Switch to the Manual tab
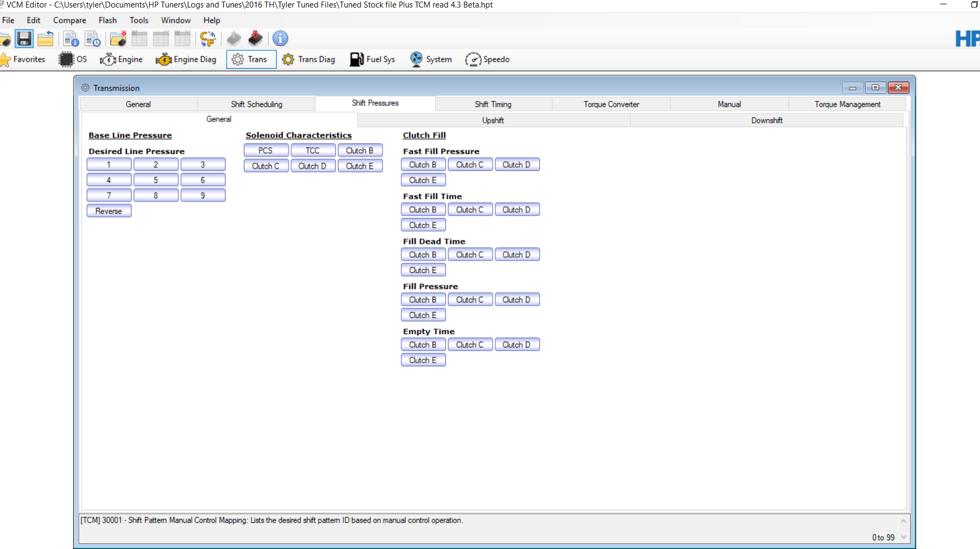Viewport: 980px width, 549px height. point(729,104)
